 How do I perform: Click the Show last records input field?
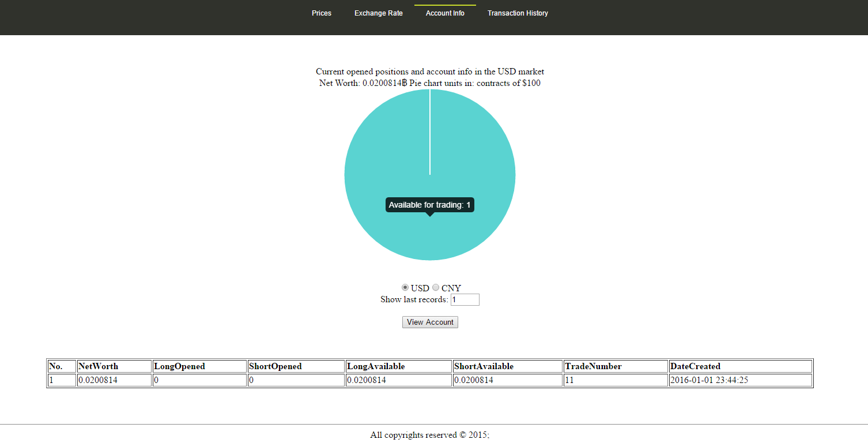[x=465, y=299]
